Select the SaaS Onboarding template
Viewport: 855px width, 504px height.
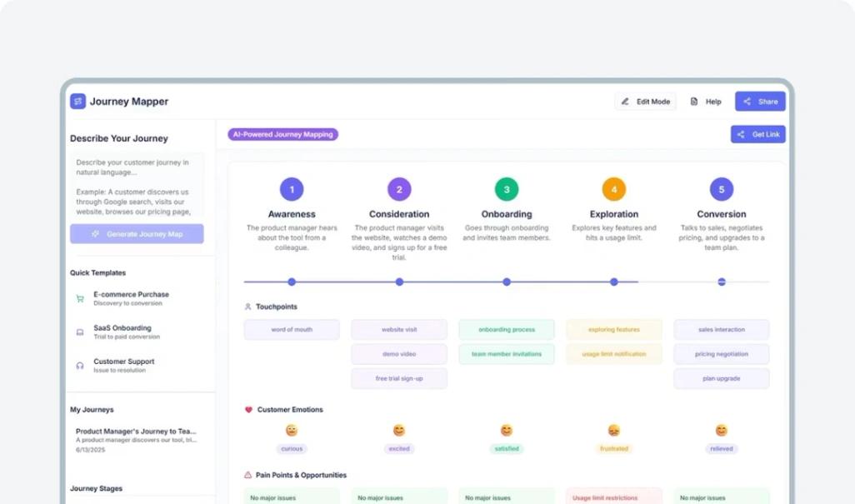[137, 332]
